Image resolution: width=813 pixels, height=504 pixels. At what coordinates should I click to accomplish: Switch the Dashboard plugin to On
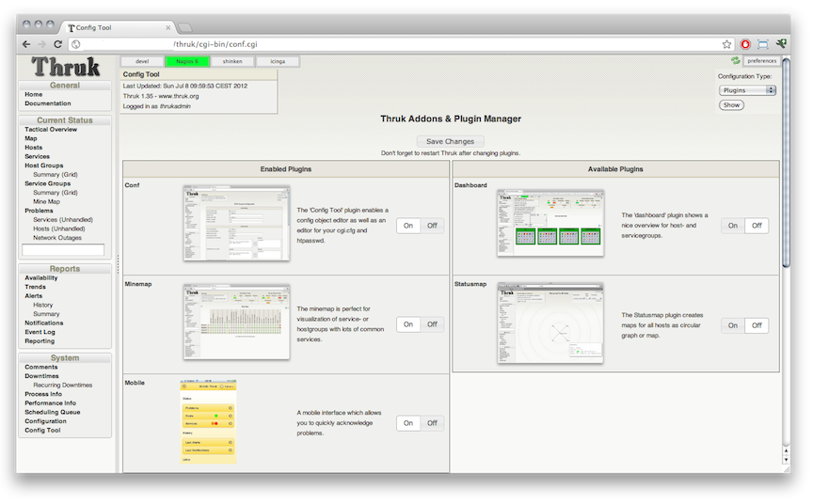[x=732, y=226]
